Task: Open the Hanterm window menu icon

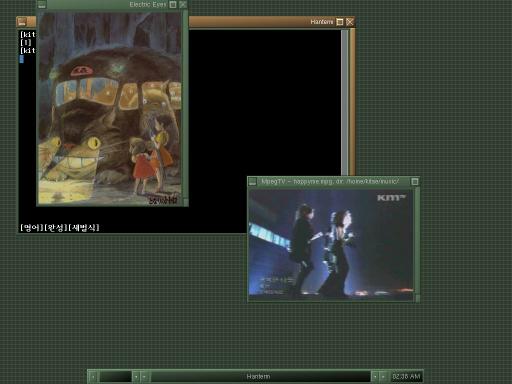Action: (x=22, y=22)
